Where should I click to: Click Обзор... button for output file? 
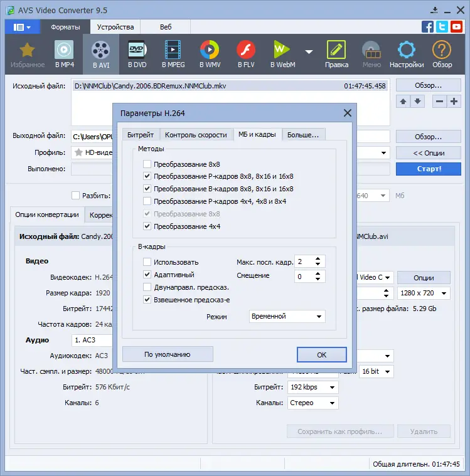(429, 137)
